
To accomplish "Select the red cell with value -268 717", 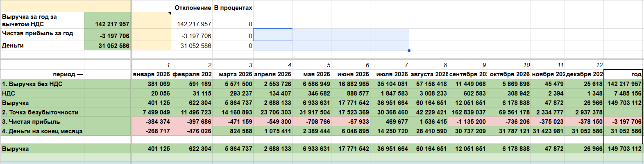I will coord(152,131).
